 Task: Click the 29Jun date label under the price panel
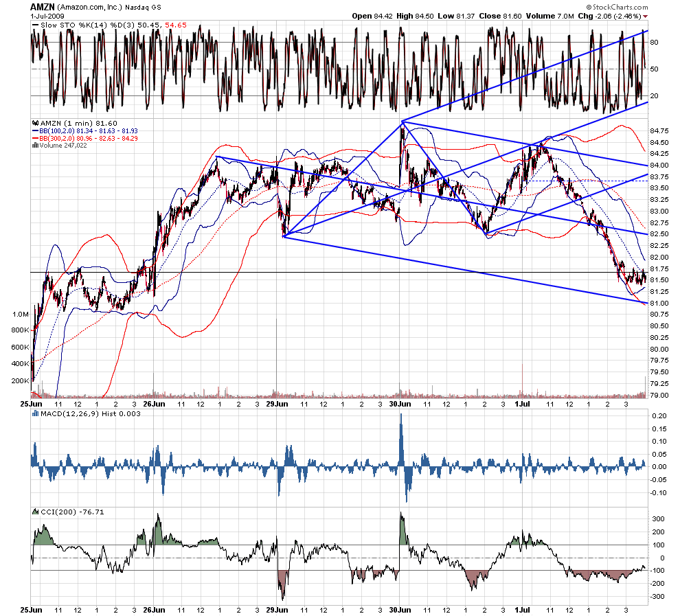277,404
